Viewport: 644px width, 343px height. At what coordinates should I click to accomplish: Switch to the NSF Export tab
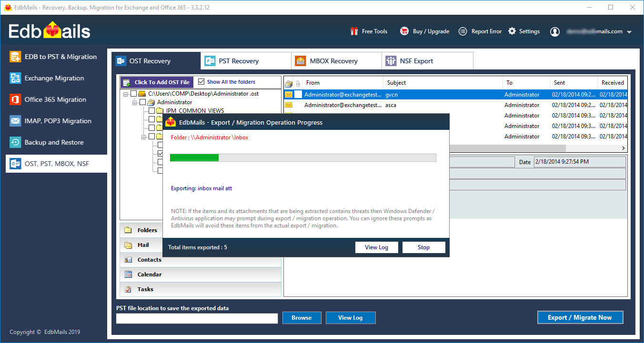(x=427, y=61)
